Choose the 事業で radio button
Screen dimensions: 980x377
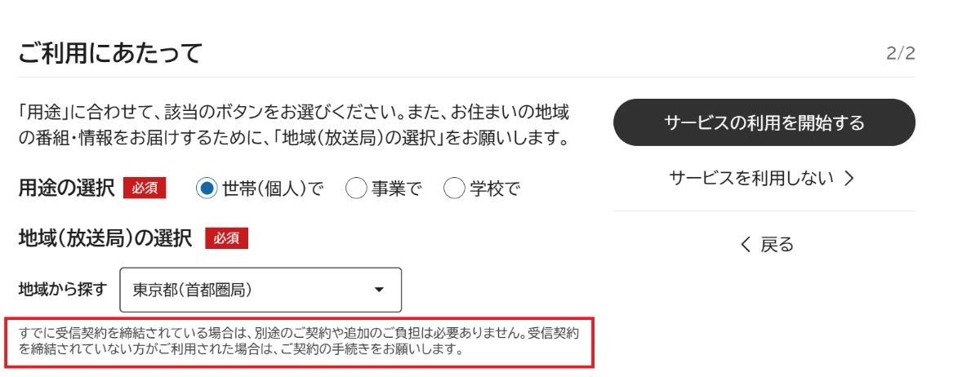click(x=356, y=188)
